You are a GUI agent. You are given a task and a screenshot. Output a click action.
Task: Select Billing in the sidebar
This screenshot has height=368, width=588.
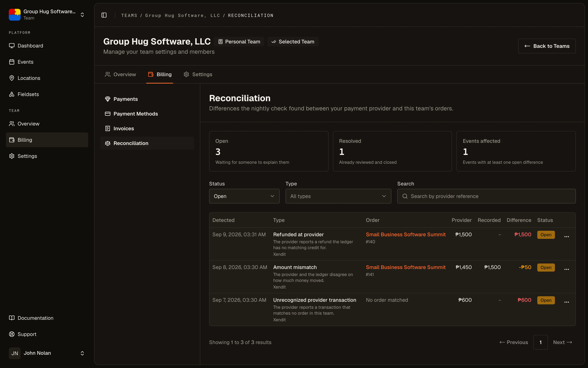coord(47,140)
